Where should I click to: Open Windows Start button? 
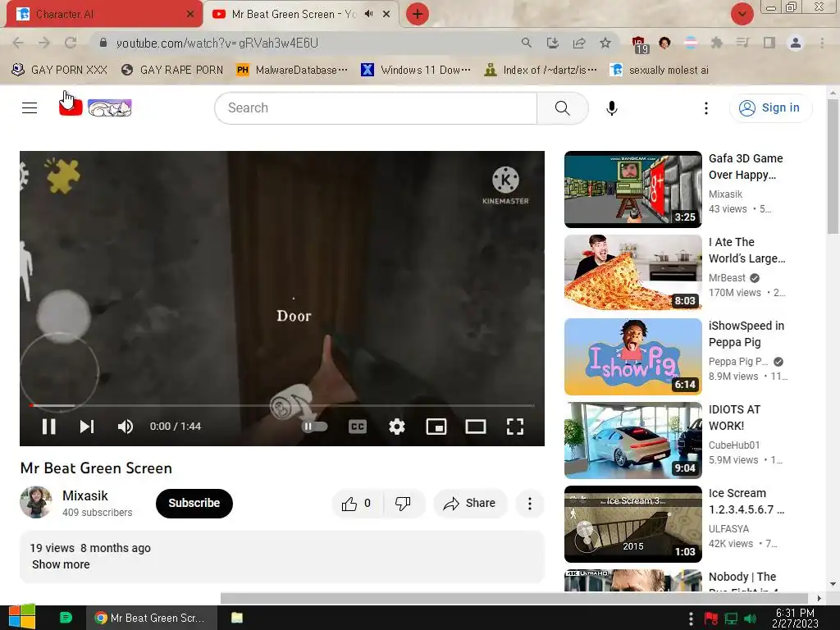click(x=21, y=617)
